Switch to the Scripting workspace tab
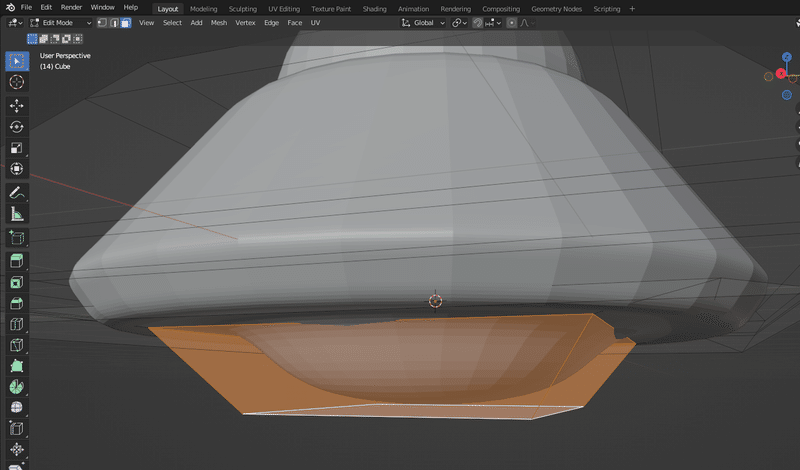 pos(607,9)
